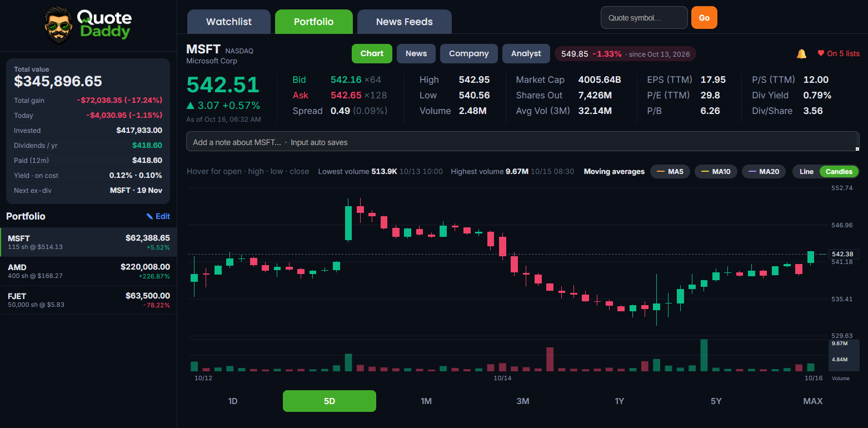Switch the chart to Line mode

click(x=806, y=171)
